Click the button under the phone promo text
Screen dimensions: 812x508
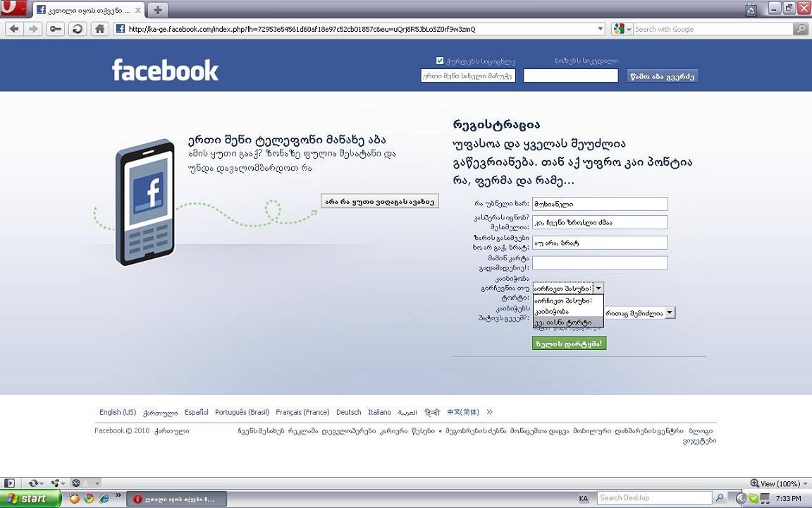pos(380,202)
